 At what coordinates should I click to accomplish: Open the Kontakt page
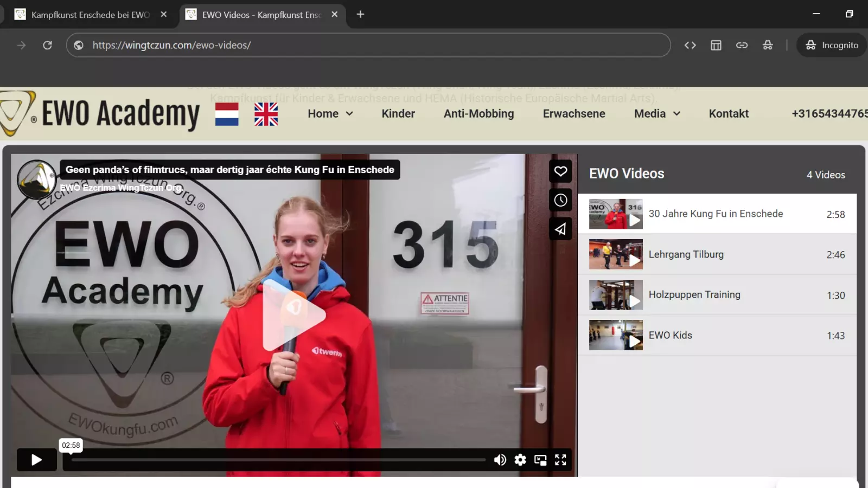click(x=729, y=113)
